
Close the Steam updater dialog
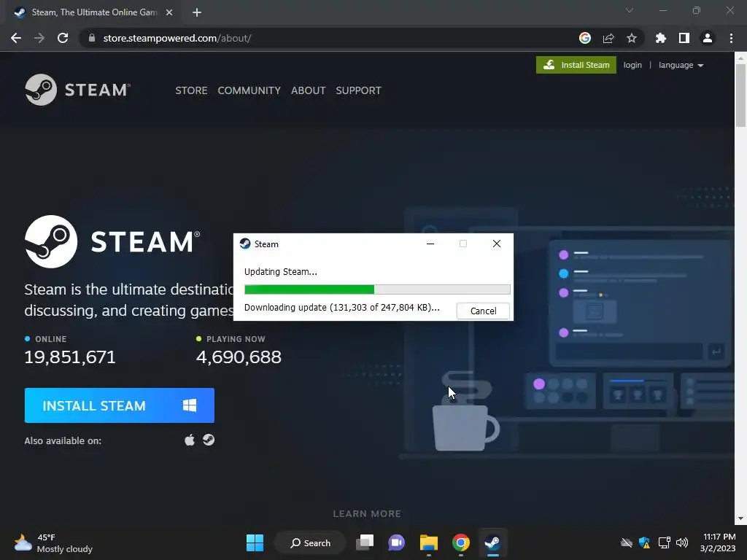click(496, 244)
